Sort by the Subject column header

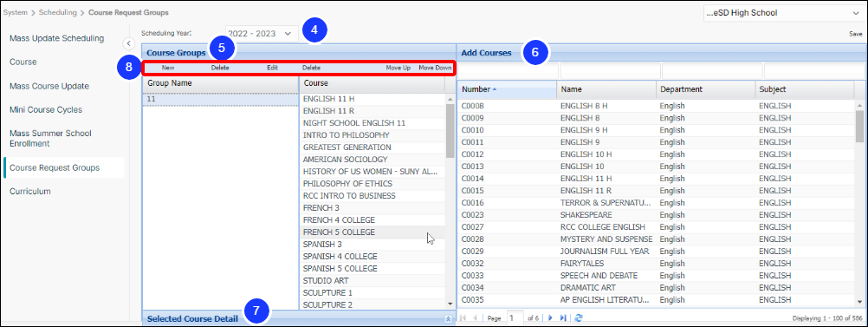(x=805, y=89)
